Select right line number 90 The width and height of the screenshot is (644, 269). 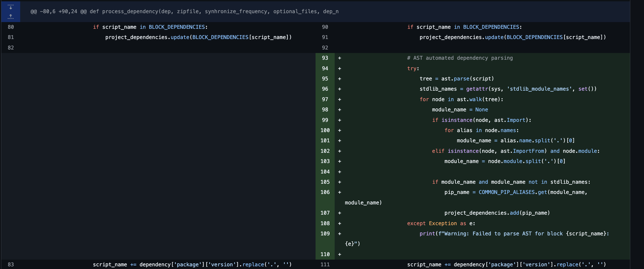tap(325, 27)
